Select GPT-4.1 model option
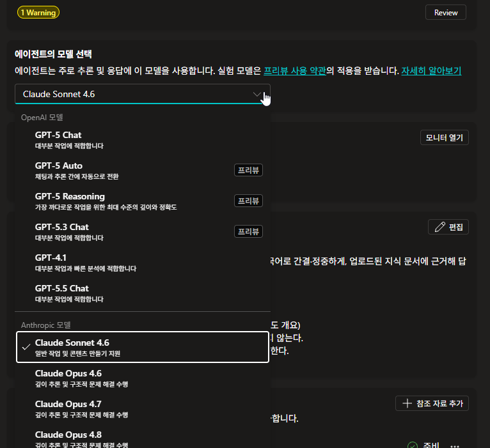Screen dimensions: 490x448 pyautogui.click(x=143, y=262)
